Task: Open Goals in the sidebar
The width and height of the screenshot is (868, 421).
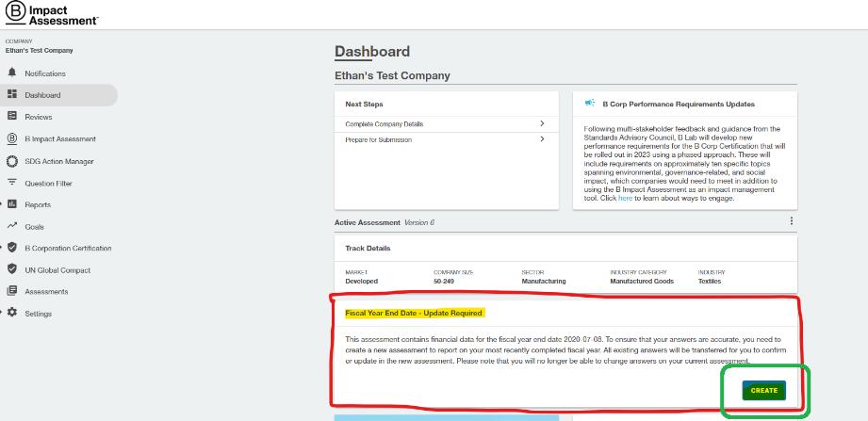Action: pyautogui.click(x=34, y=227)
